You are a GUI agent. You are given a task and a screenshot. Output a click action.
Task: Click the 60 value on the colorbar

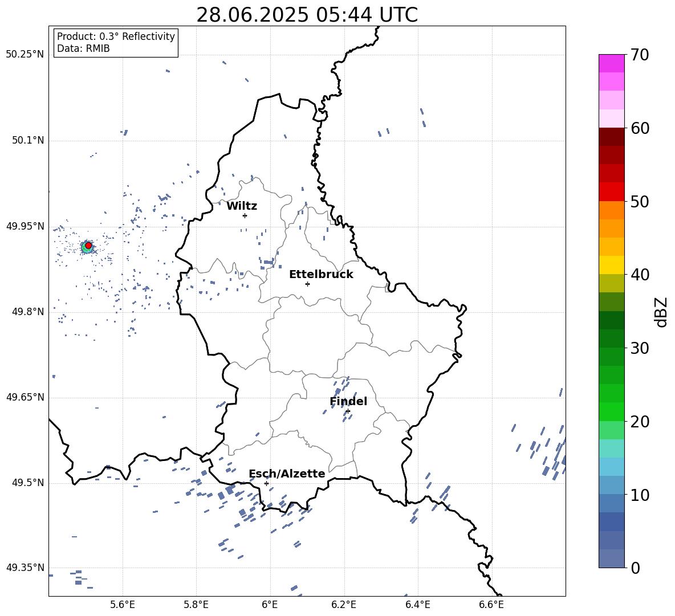pyautogui.click(x=640, y=128)
